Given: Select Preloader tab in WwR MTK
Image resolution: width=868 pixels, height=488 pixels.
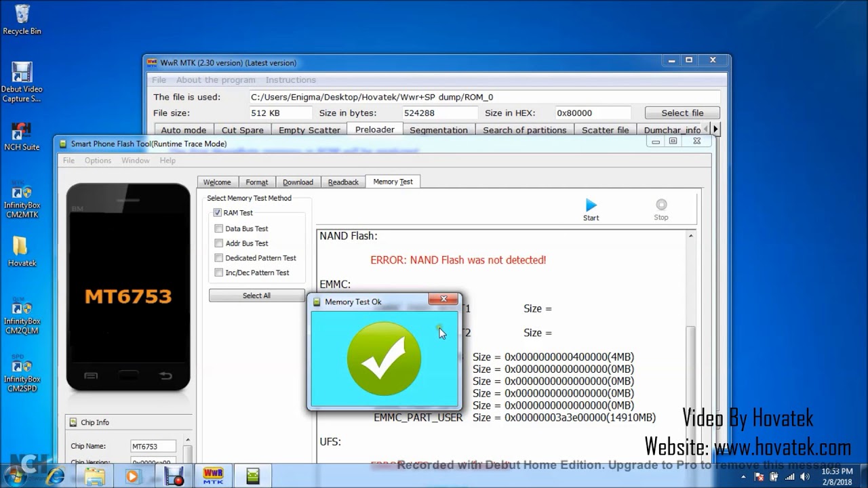Looking at the screenshot, I should pyautogui.click(x=375, y=129).
